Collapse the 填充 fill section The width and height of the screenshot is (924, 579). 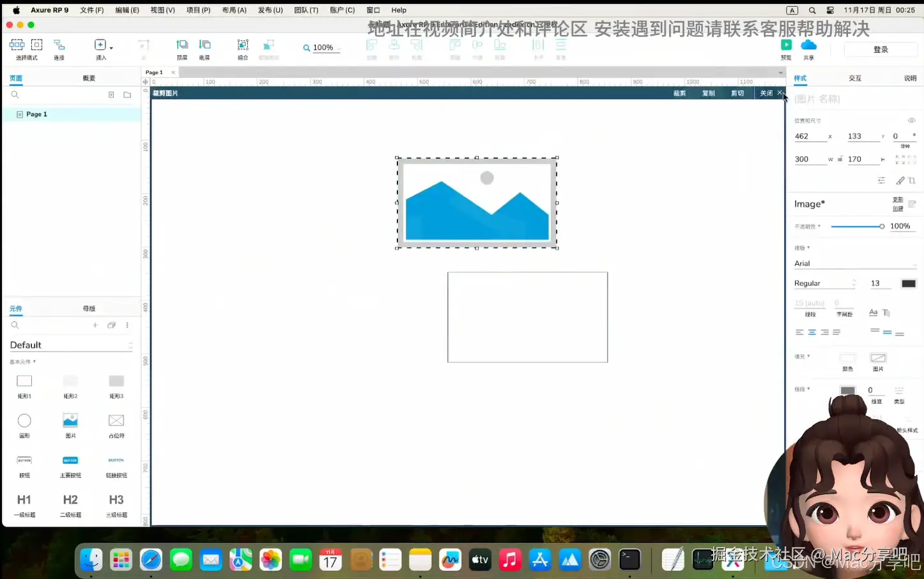pyautogui.click(x=802, y=357)
